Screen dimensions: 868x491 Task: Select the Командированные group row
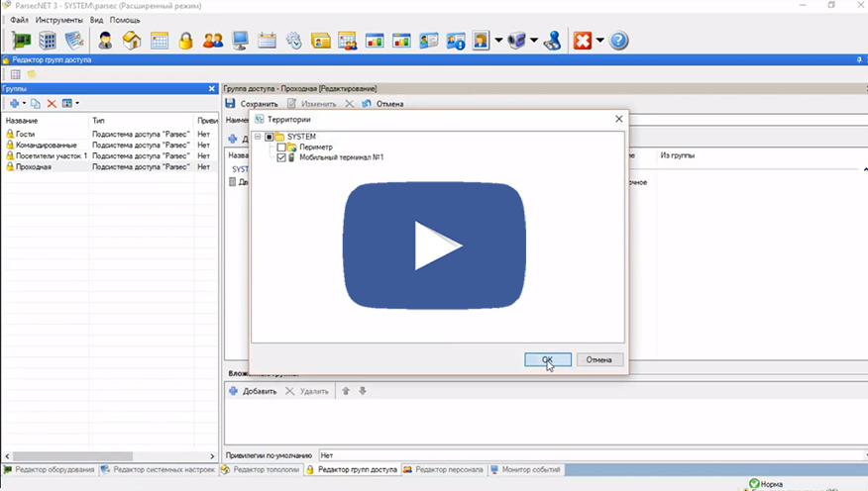(110, 145)
